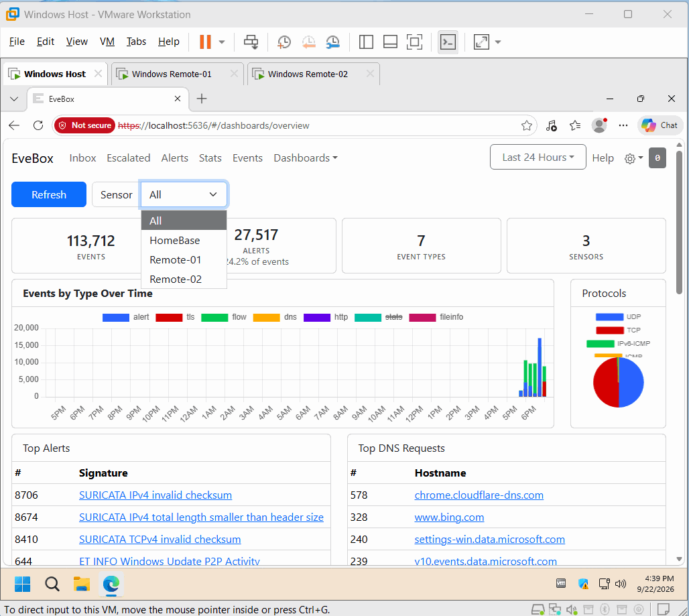Collapse the Sensor select box showing All

tap(184, 194)
